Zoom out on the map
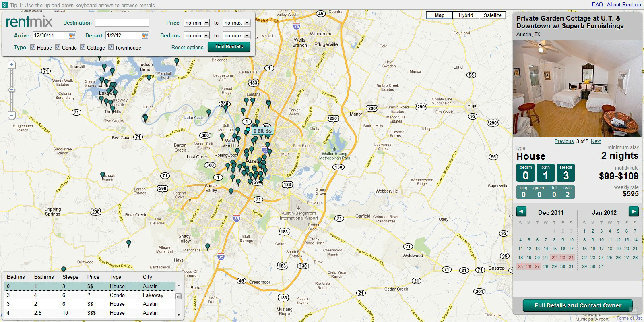The height and width of the screenshot is (322, 644). tap(12, 115)
